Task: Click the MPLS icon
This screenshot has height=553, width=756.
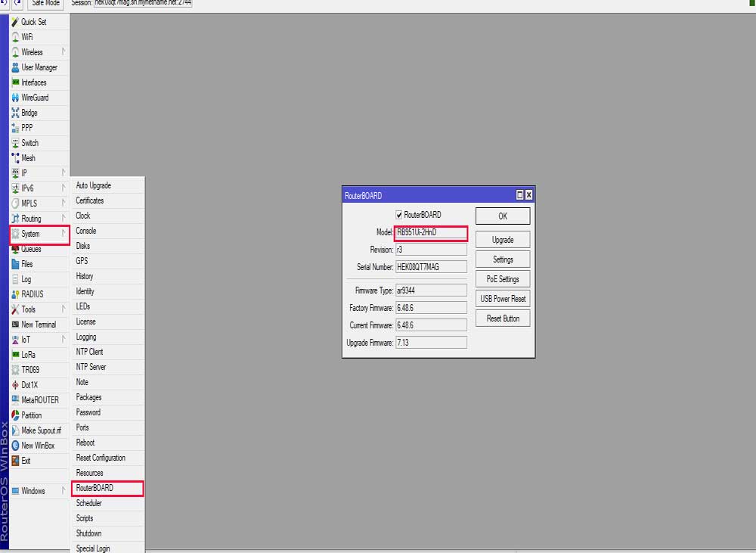Action: (15, 203)
